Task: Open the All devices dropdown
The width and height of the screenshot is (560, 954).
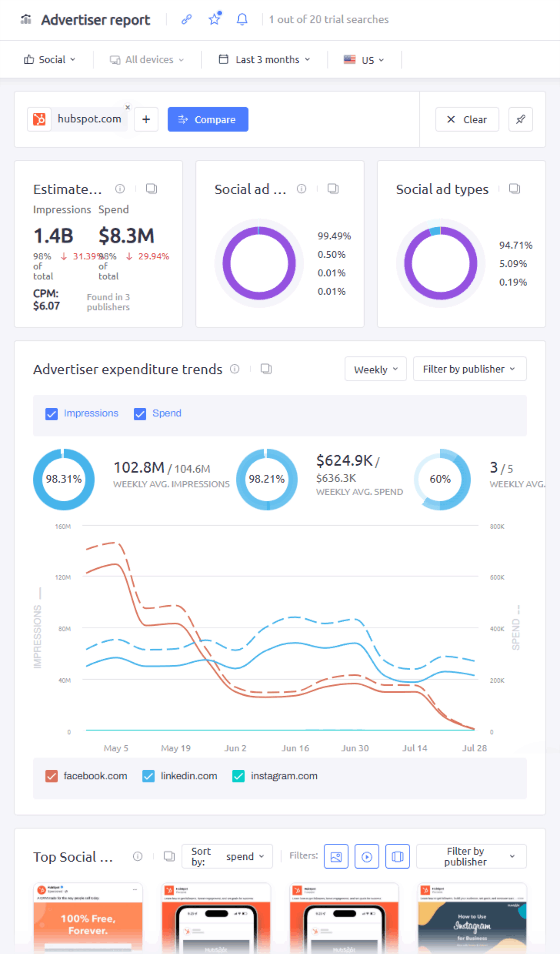Action: 147,60
